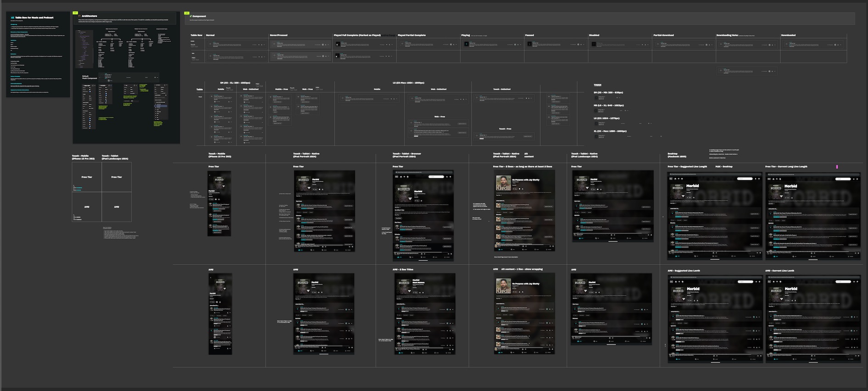The width and height of the screenshot is (868, 391).
Task: Select the 'Default Music Component' label in Architecture
Action: 89,77
